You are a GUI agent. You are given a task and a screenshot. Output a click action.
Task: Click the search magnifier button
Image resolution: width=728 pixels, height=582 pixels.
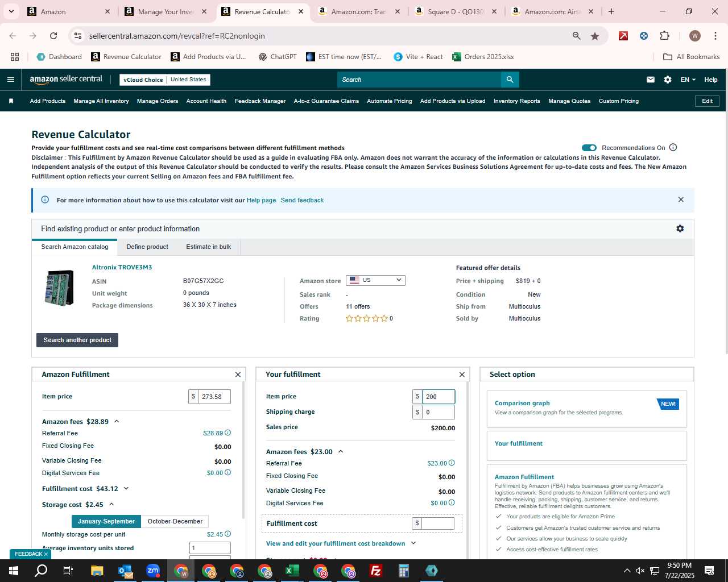coord(510,80)
